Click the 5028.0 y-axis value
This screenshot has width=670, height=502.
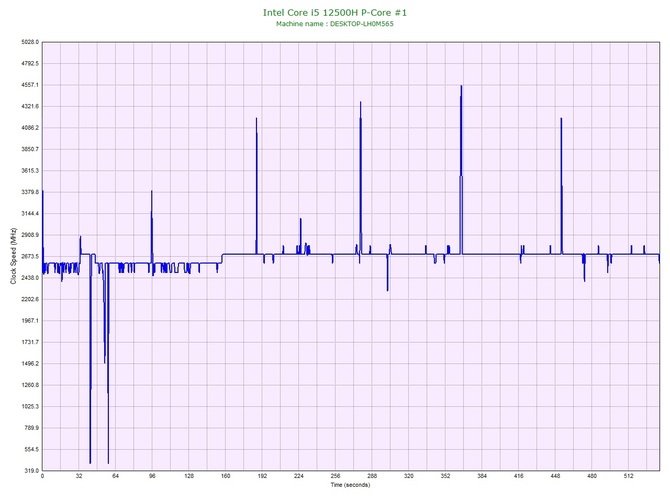30,42
